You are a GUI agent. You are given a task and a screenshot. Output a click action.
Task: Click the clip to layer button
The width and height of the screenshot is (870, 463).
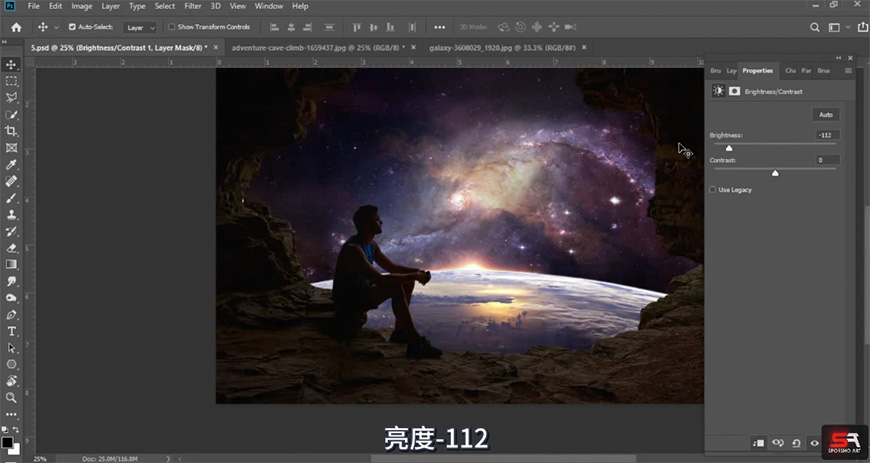(758, 443)
